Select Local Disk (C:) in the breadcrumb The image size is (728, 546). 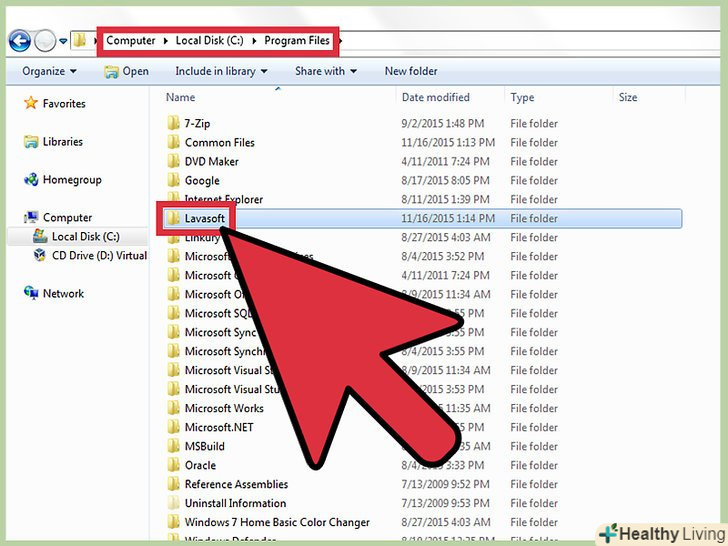click(x=209, y=40)
